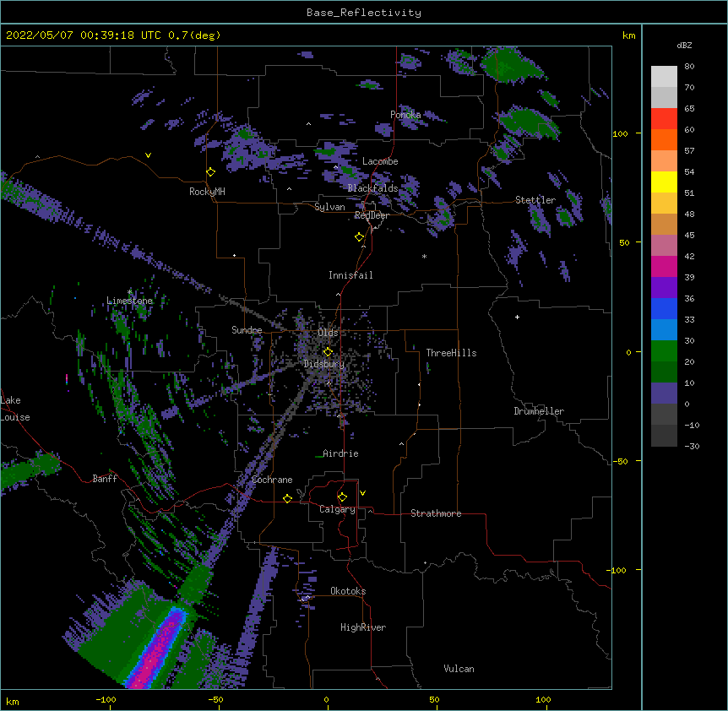Click the HighRiver label
This screenshot has width=728, height=711.
click(363, 627)
